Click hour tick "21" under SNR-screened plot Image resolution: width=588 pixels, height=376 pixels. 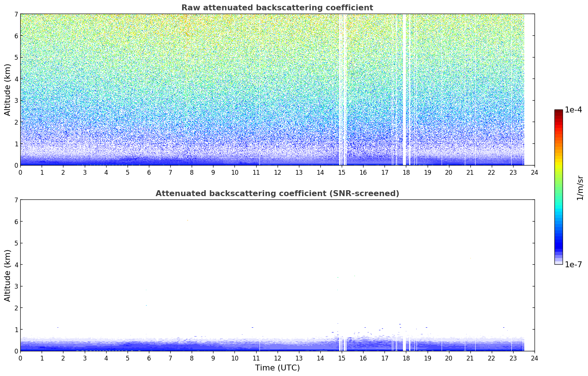470,358
